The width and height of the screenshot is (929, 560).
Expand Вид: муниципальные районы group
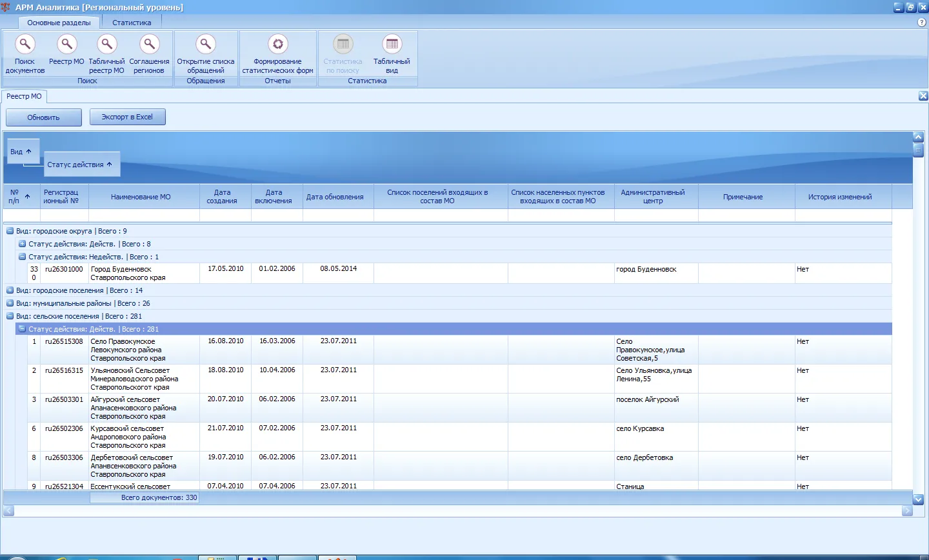(10, 303)
